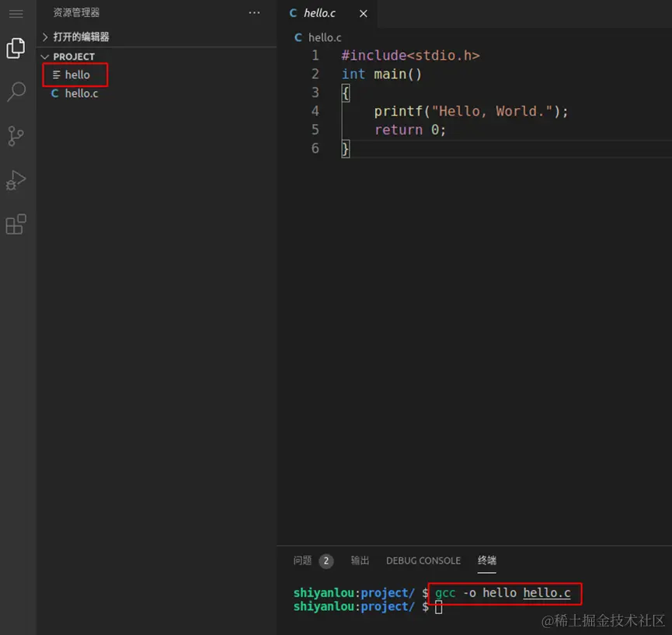Click the C file icon beside hello.c in tree
The width and height of the screenshot is (672, 635).
pyautogui.click(x=55, y=93)
